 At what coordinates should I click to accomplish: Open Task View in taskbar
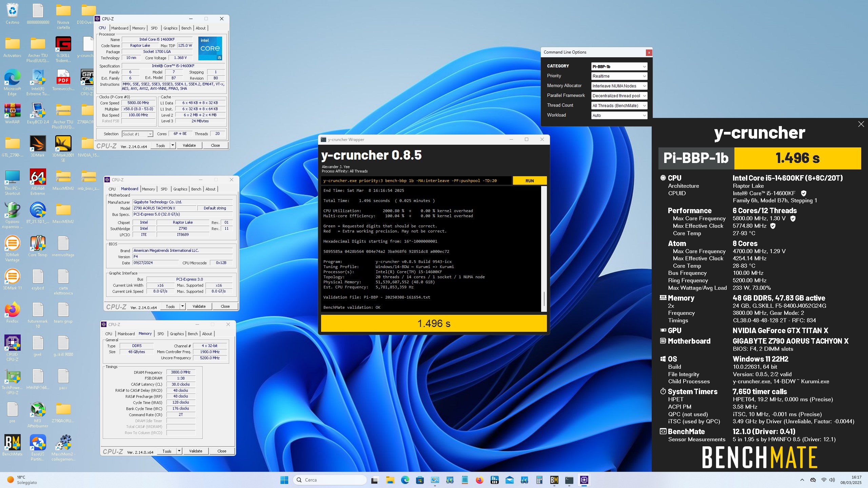pos(375,480)
